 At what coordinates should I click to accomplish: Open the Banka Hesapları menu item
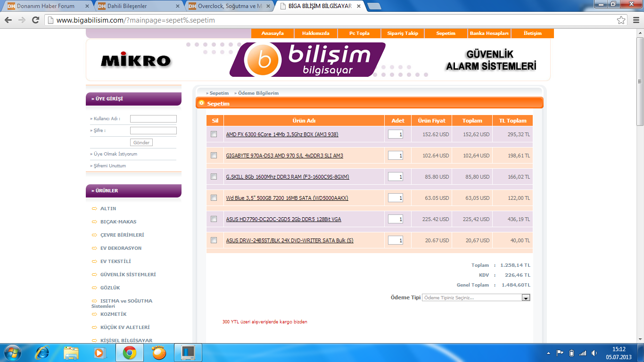[x=489, y=33]
